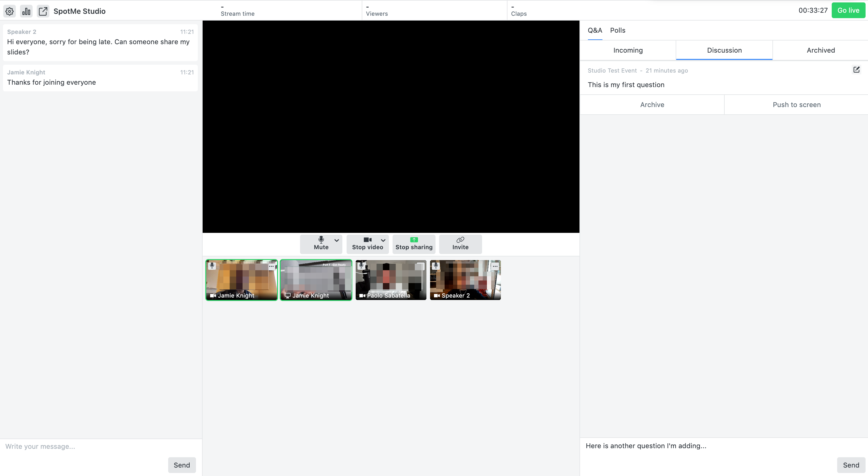This screenshot has height=476, width=868.
Task: Expand microphone options chevron next to Mute
Action: [x=337, y=240]
